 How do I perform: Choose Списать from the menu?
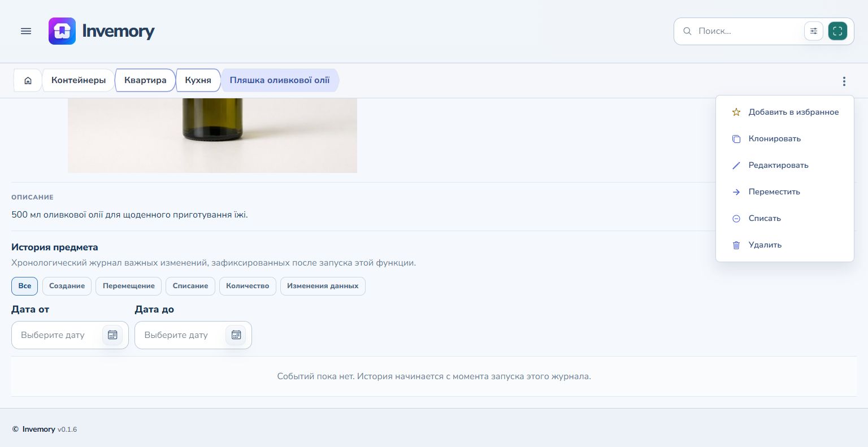[x=785, y=219]
